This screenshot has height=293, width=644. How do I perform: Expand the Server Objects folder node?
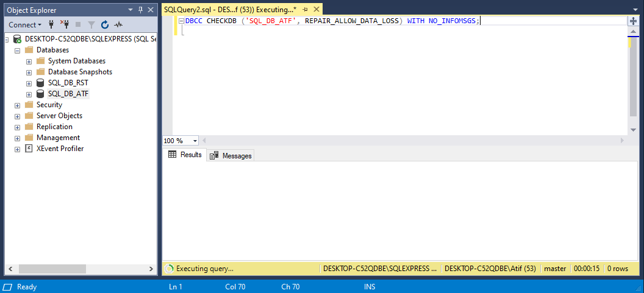pos(17,116)
